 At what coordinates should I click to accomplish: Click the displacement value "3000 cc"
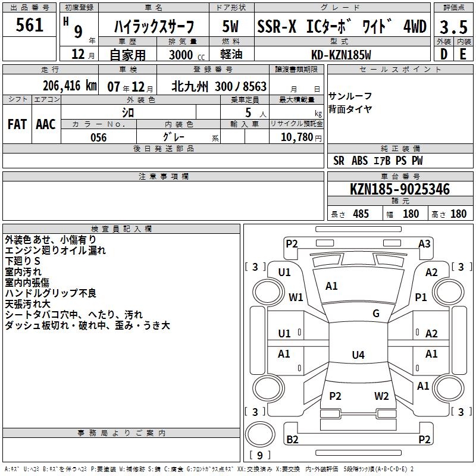(187, 55)
